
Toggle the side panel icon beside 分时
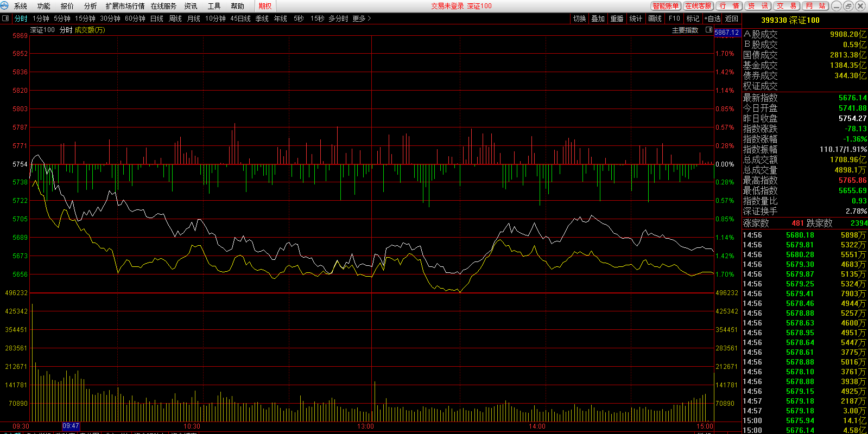point(5,18)
